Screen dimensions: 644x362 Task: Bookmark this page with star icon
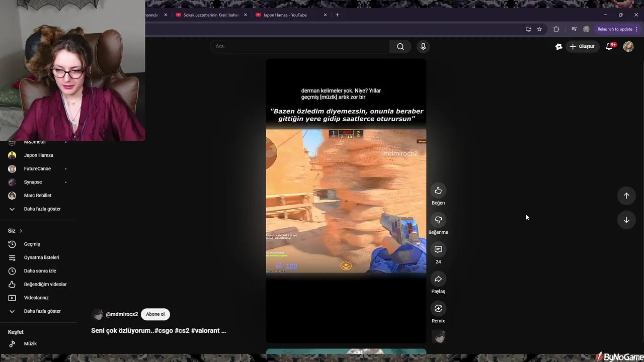click(x=539, y=29)
